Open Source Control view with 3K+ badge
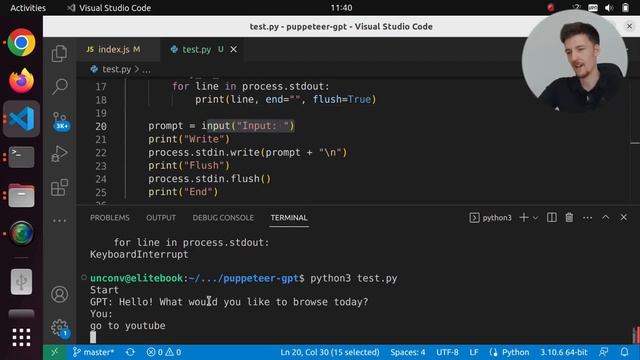This screenshot has height=360, width=640. pyautogui.click(x=60, y=121)
